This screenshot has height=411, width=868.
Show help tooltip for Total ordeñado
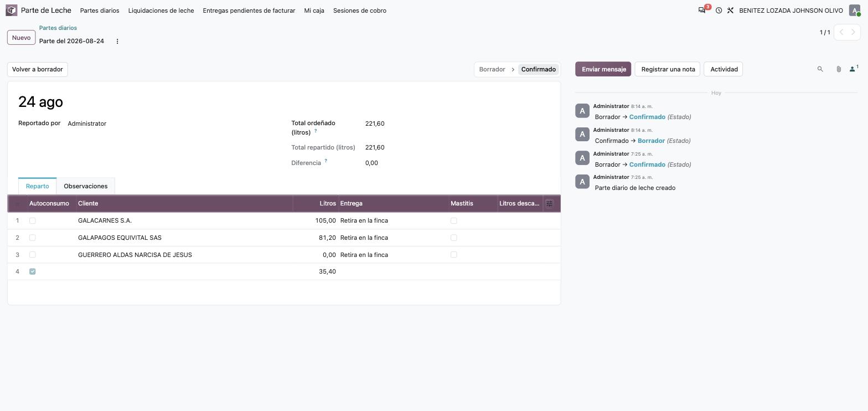point(316,131)
